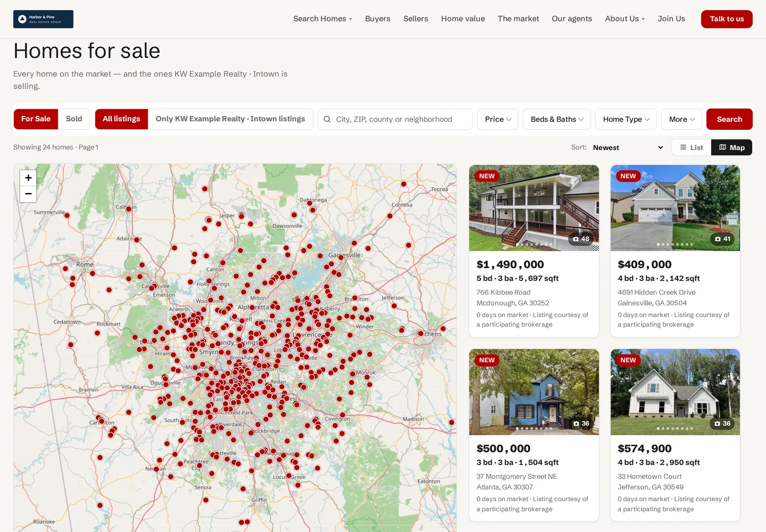Expand the Search Homes menu
766x532 pixels.
pyautogui.click(x=322, y=19)
